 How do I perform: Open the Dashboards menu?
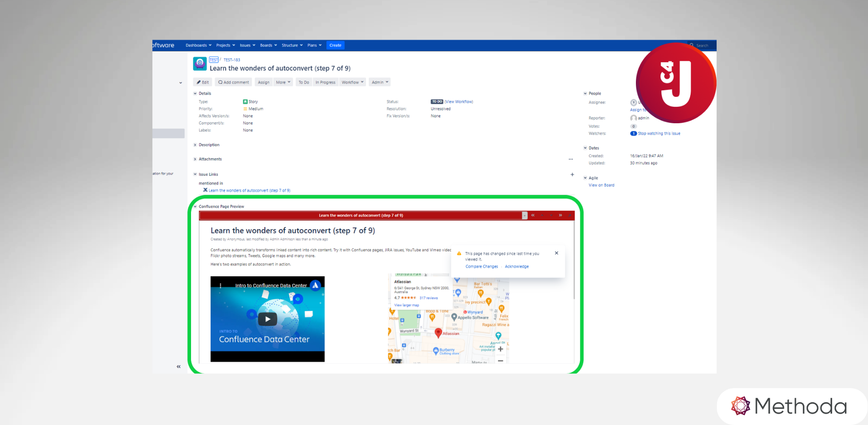coord(199,45)
